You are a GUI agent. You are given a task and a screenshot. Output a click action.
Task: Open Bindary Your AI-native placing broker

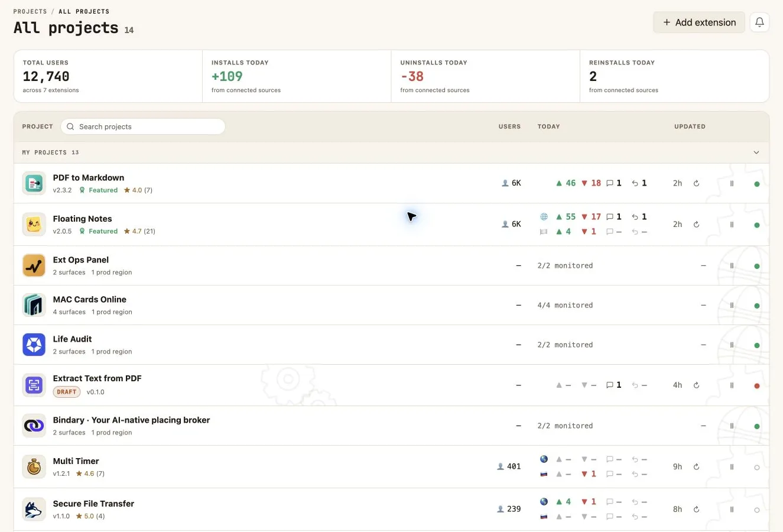131,420
